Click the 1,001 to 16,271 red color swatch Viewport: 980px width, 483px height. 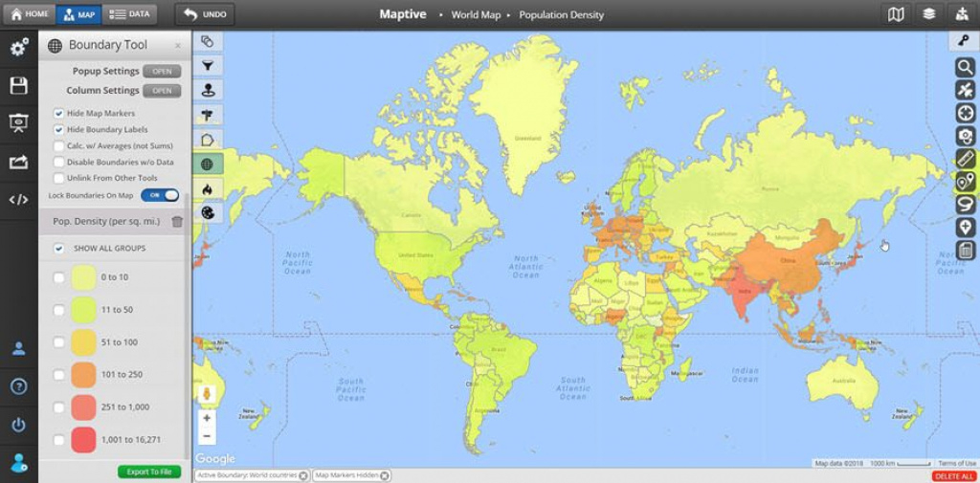[x=83, y=440]
